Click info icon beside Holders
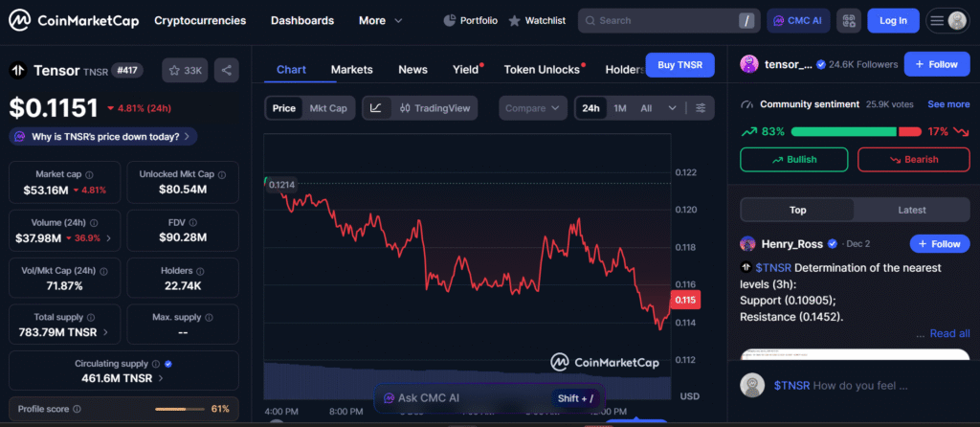The height and width of the screenshot is (427, 980). 199,271
